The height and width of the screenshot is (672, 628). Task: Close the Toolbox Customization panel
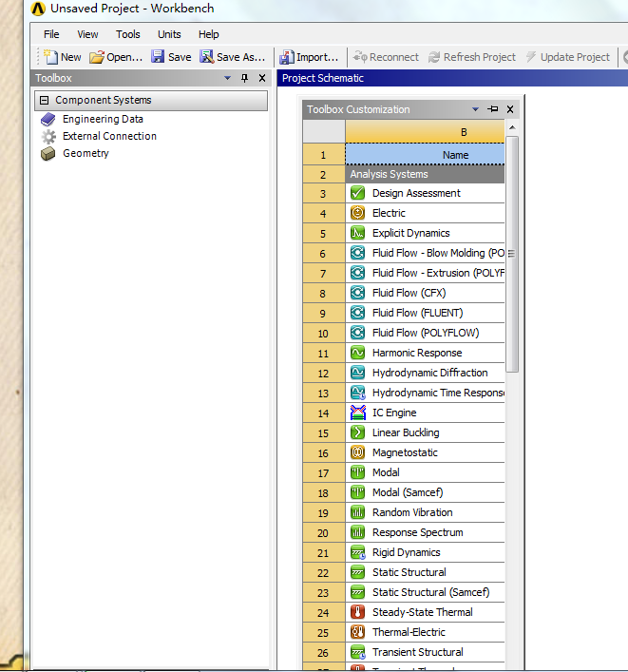[510, 109]
